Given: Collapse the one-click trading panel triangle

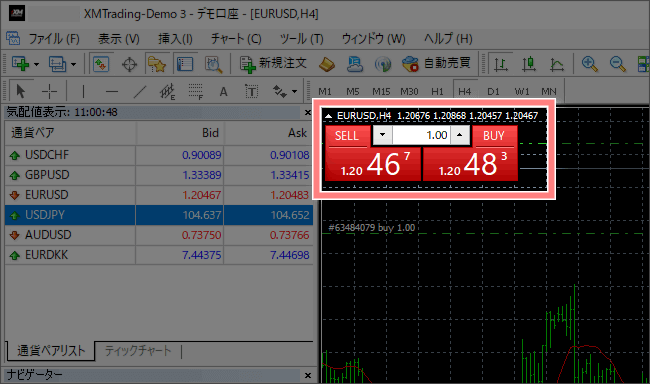Looking at the screenshot, I should pos(328,116).
